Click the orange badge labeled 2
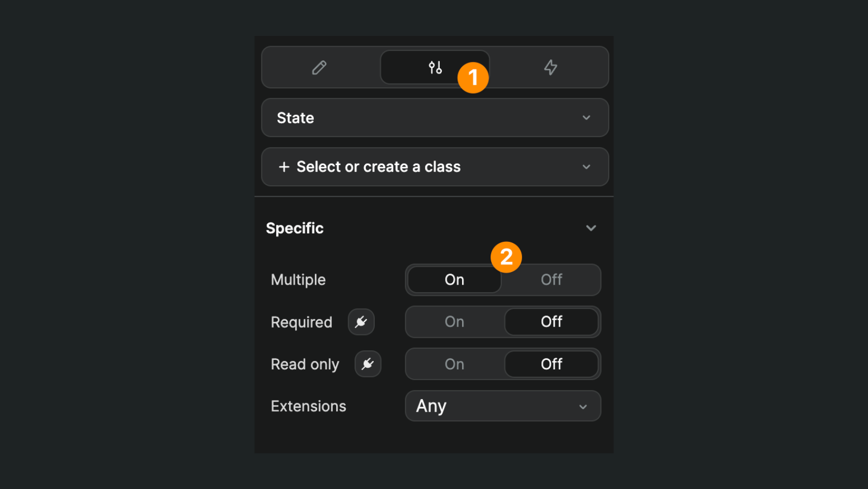This screenshot has width=868, height=489. pos(506,257)
